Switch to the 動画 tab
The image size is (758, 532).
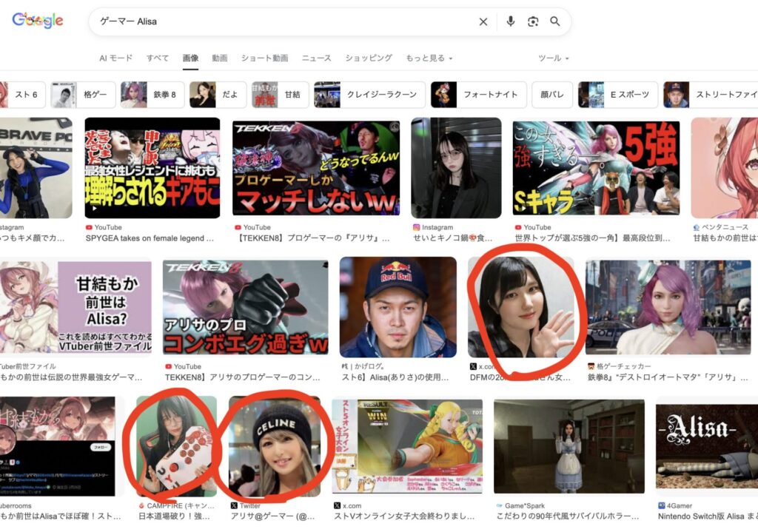[219, 58]
